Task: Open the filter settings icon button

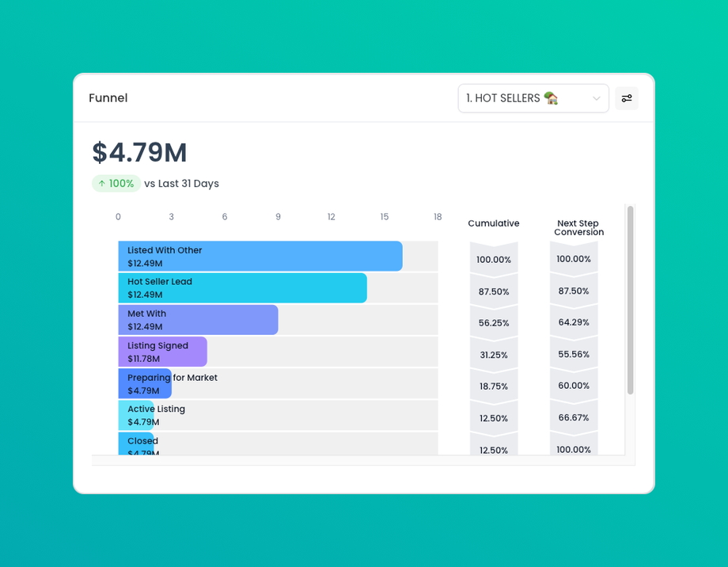Action: point(627,98)
